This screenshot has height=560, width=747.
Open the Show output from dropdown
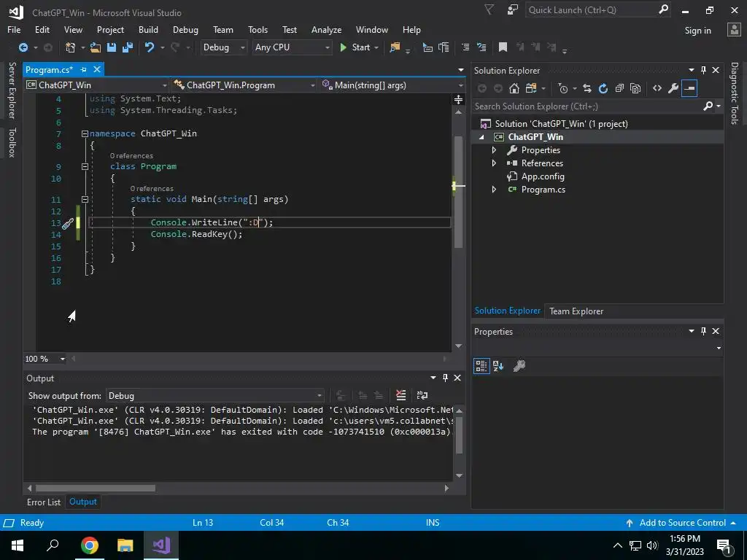click(x=215, y=396)
